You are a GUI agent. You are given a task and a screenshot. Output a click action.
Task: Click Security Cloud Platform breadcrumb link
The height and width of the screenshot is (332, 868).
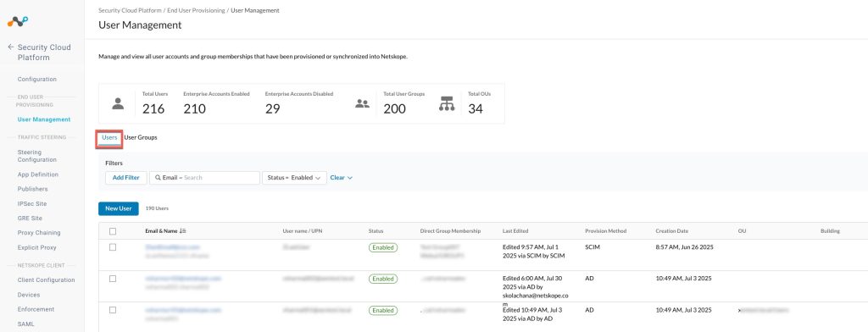pos(130,10)
